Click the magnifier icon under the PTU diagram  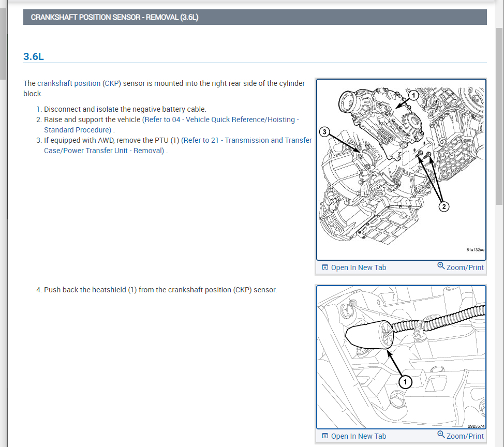coord(441,266)
